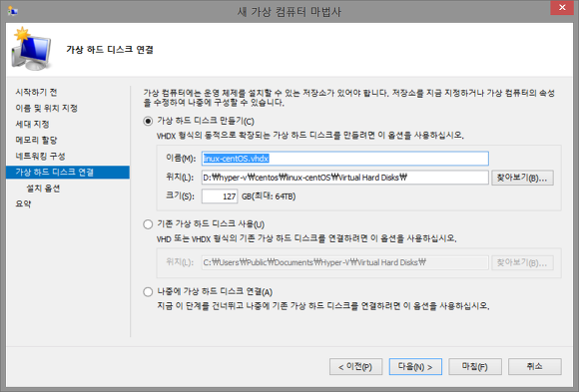Screen dimensions: 579x392
Task: Click 찾아보기(B) next to the D:\hyper-v location
Action: click(x=522, y=178)
